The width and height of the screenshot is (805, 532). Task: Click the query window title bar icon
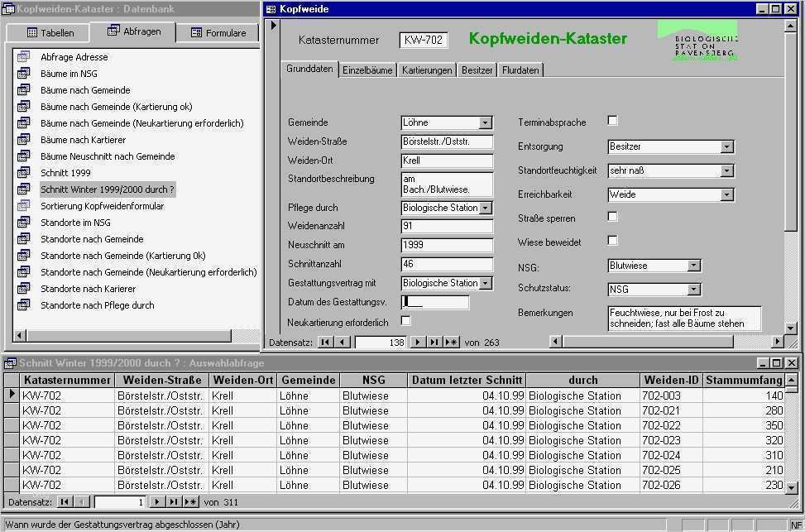(10, 363)
